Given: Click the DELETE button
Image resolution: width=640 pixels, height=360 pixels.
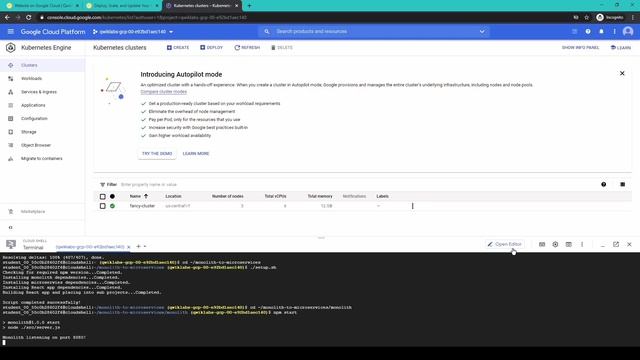Looking at the screenshot, I should [282, 48].
